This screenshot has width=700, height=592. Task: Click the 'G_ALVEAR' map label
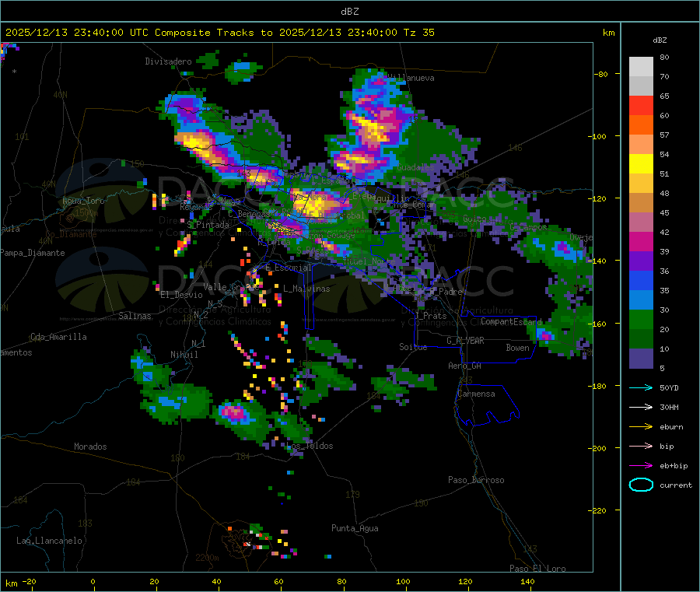coord(465,341)
